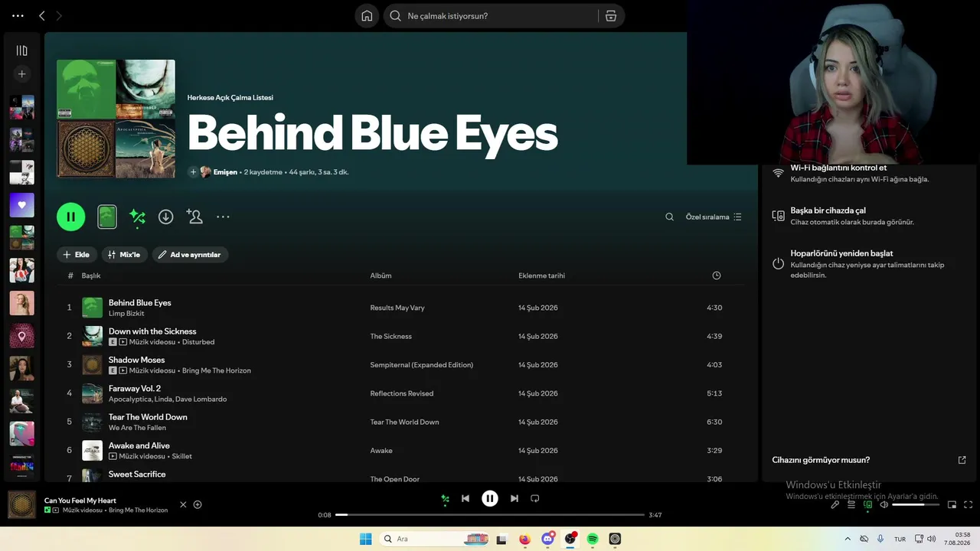The width and height of the screenshot is (980, 551).
Task: Remove current song with the X icon
Action: 183,504
